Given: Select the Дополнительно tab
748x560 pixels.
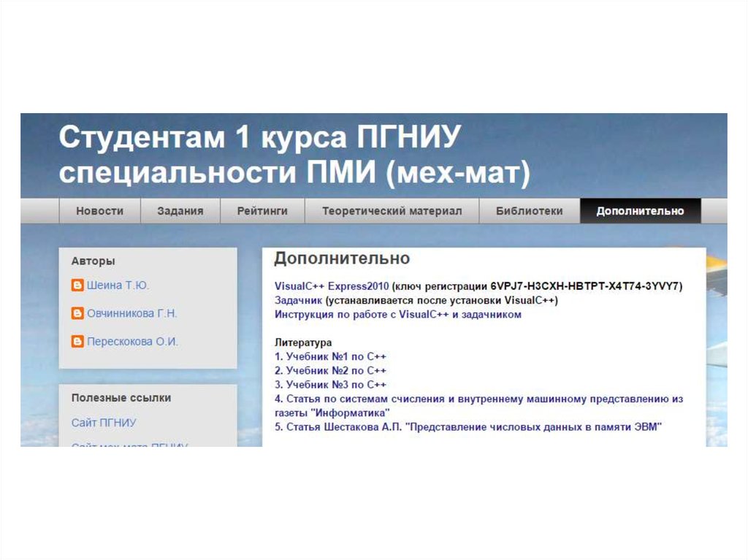Looking at the screenshot, I should pyautogui.click(x=640, y=211).
